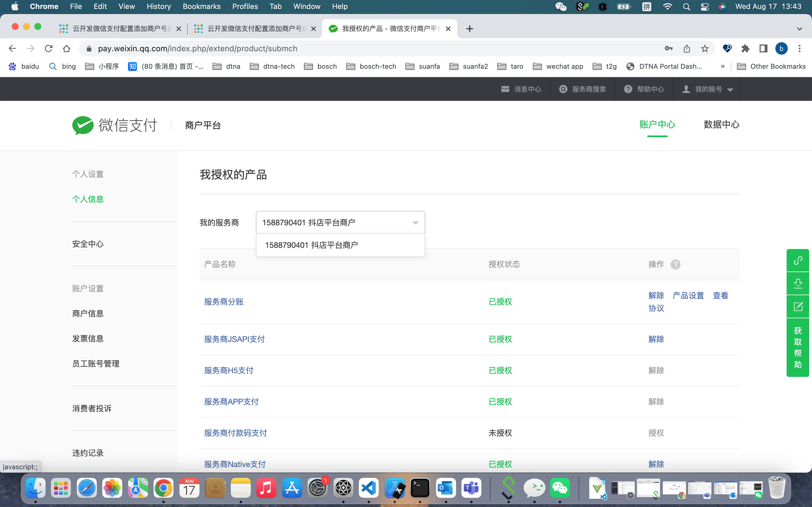Open Chrome extensions puzzle icon

pos(745,49)
